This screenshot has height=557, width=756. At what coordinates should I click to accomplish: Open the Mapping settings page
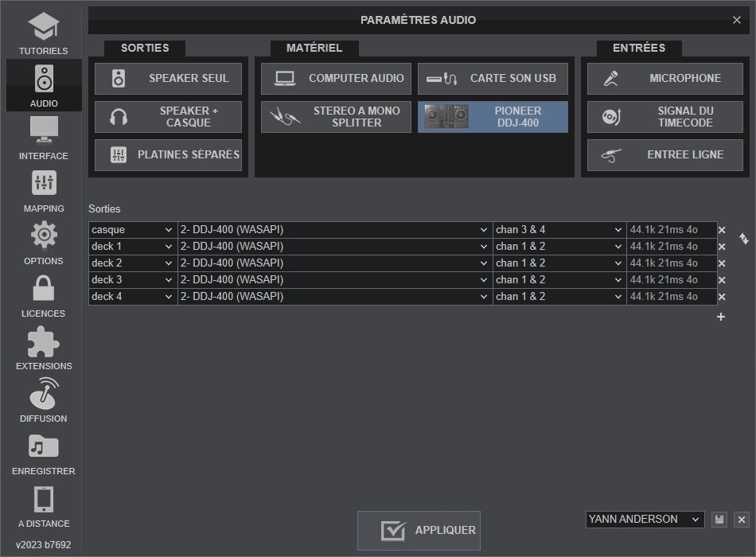coord(43,191)
